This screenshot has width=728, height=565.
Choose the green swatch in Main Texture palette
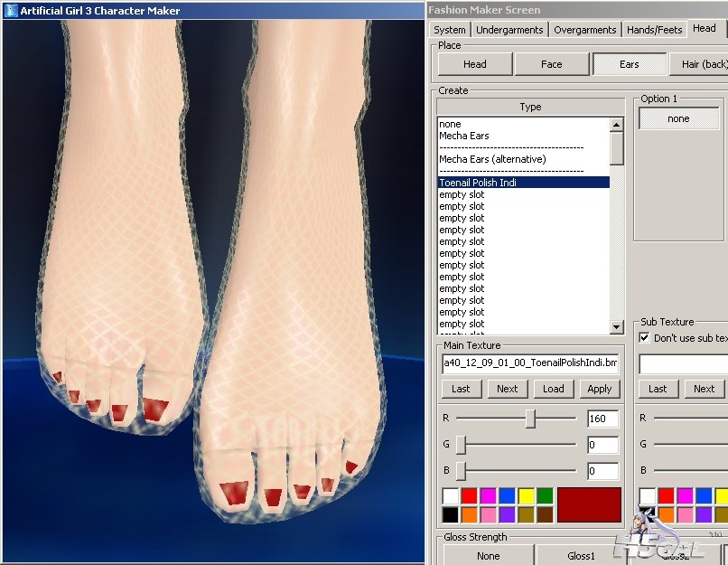[545, 495]
